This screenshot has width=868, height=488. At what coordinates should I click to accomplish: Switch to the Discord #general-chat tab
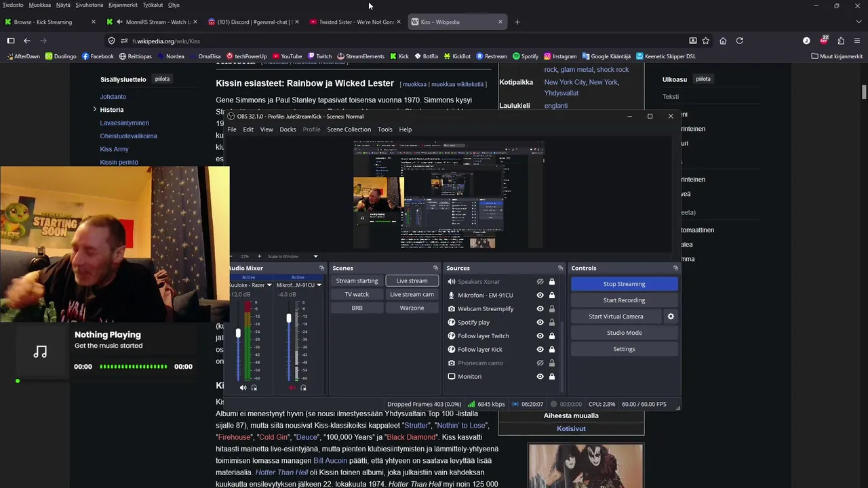pos(252,22)
